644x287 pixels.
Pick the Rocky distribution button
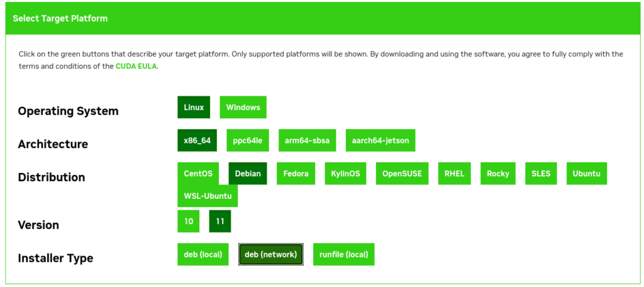(x=498, y=174)
